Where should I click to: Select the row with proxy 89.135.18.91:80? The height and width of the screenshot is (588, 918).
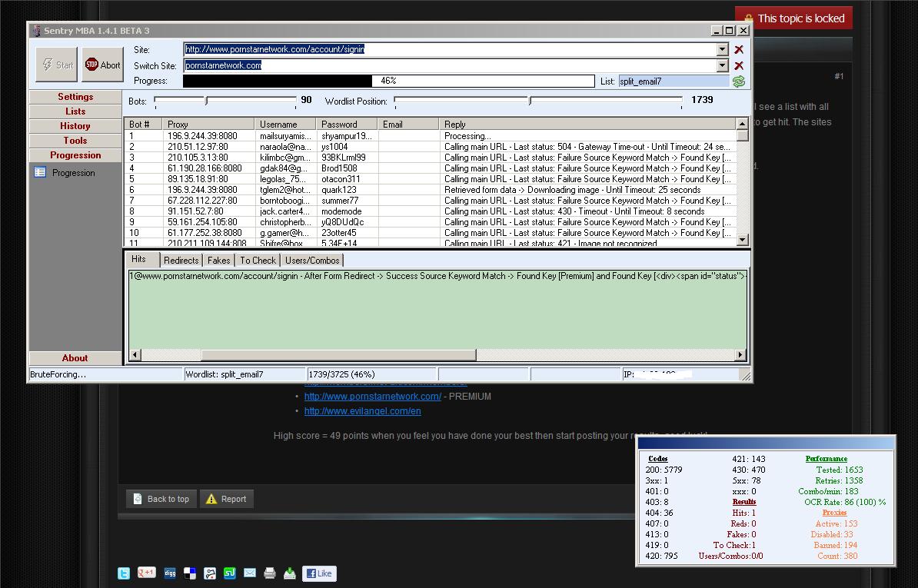pos(431,179)
